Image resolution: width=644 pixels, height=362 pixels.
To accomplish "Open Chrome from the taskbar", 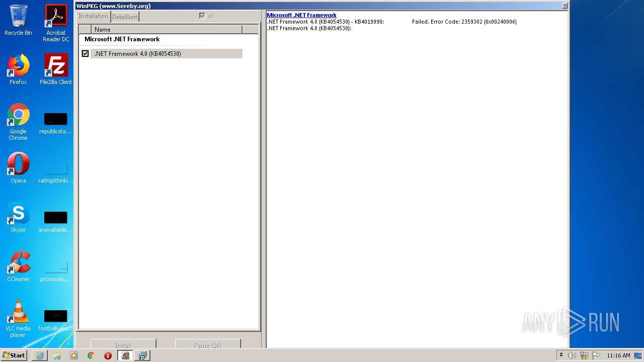I will pyautogui.click(x=91, y=355).
